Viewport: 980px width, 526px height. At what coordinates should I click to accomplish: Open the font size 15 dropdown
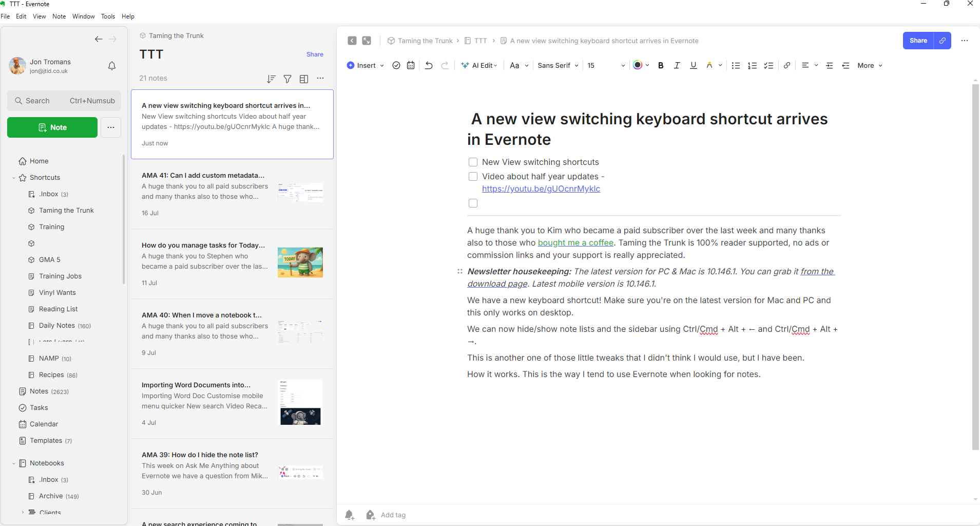pyautogui.click(x=606, y=65)
